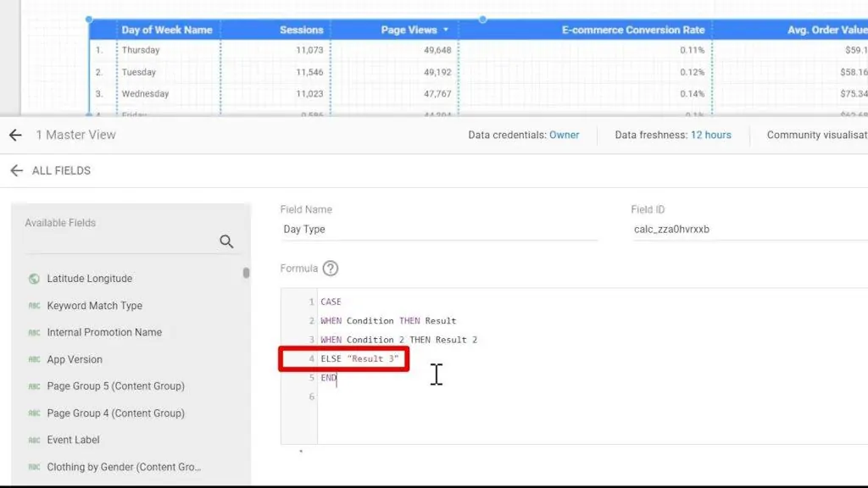Select Page Group 5 (Content Group) field
The width and height of the screenshot is (868, 488).
point(115,386)
